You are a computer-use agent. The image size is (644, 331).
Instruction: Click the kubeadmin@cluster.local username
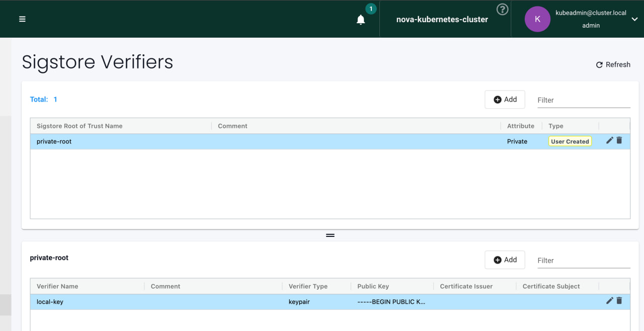591,13
